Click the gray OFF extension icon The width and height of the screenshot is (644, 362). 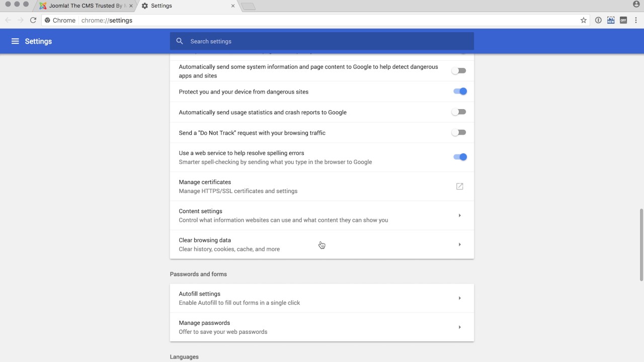623,20
